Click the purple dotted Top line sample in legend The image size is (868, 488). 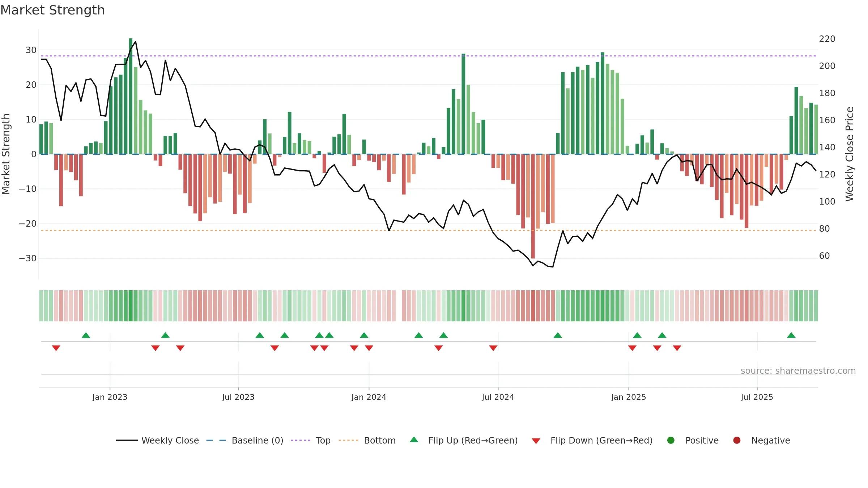pyautogui.click(x=301, y=440)
